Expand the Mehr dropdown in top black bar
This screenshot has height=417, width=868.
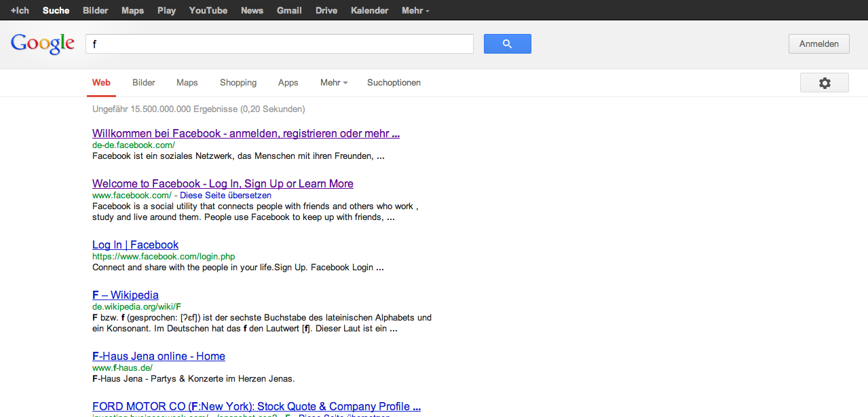coord(415,10)
